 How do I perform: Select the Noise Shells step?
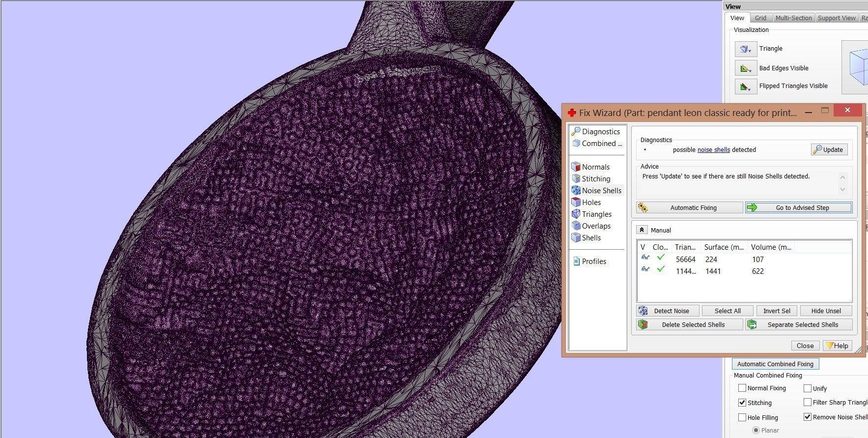tap(596, 191)
